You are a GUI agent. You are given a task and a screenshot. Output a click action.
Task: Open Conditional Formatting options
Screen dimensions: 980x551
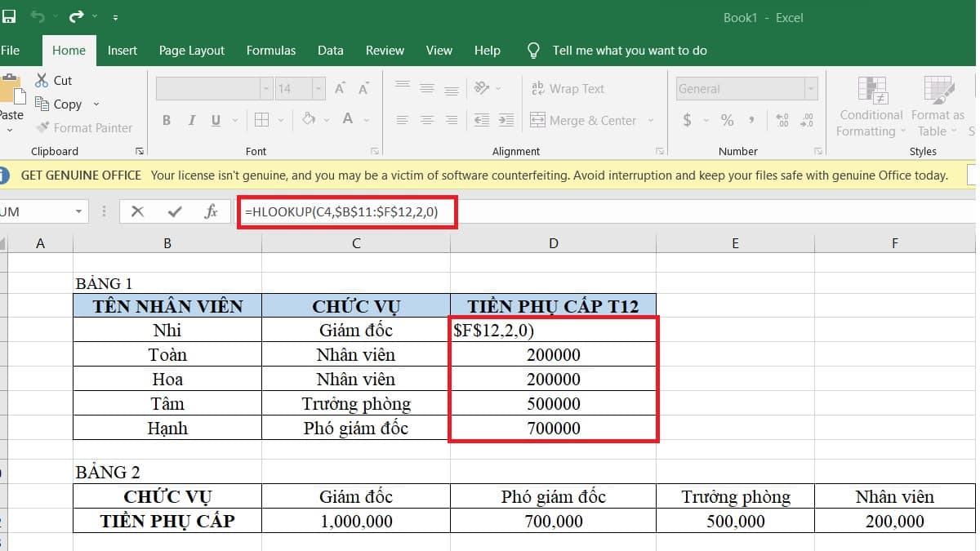[869, 106]
